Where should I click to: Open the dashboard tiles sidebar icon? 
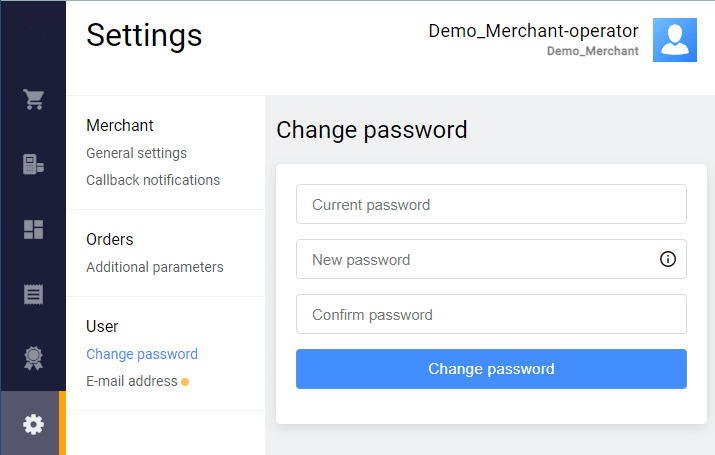33,230
